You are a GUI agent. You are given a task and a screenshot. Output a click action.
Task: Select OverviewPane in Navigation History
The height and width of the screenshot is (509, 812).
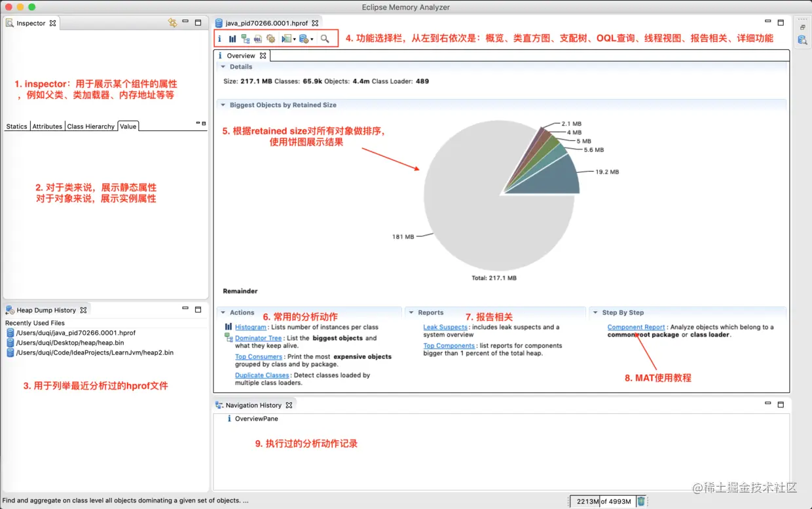[x=252, y=419]
